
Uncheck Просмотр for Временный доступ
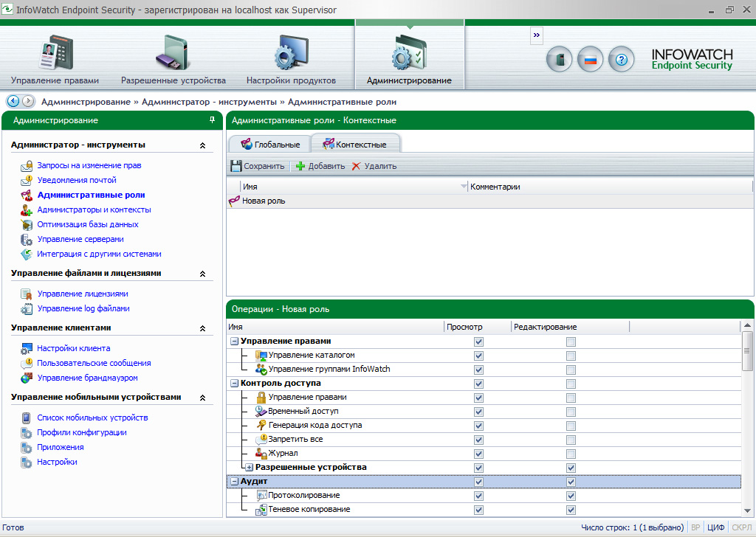(x=478, y=412)
